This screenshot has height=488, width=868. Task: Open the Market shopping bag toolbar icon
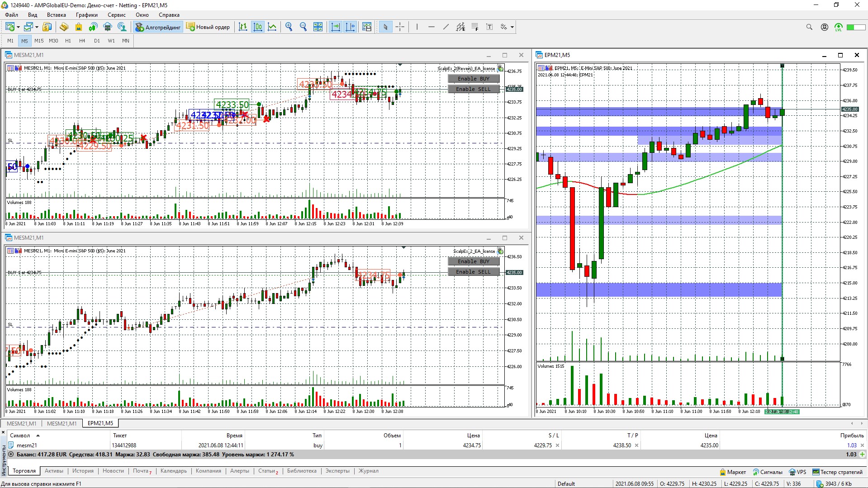click(x=79, y=27)
